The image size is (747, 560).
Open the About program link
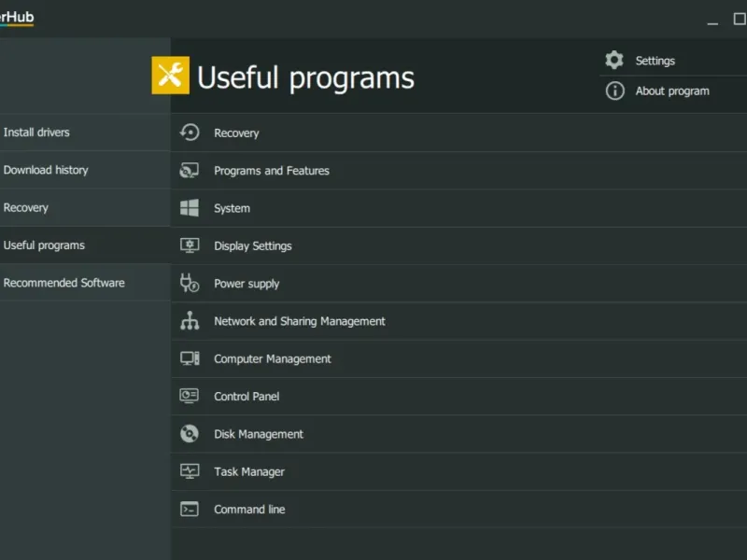672,91
